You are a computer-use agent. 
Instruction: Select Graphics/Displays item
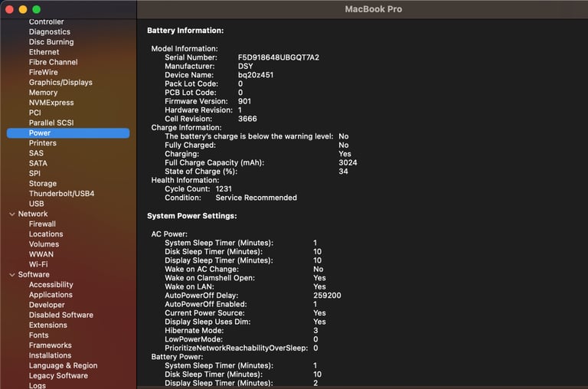coord(60,83)
